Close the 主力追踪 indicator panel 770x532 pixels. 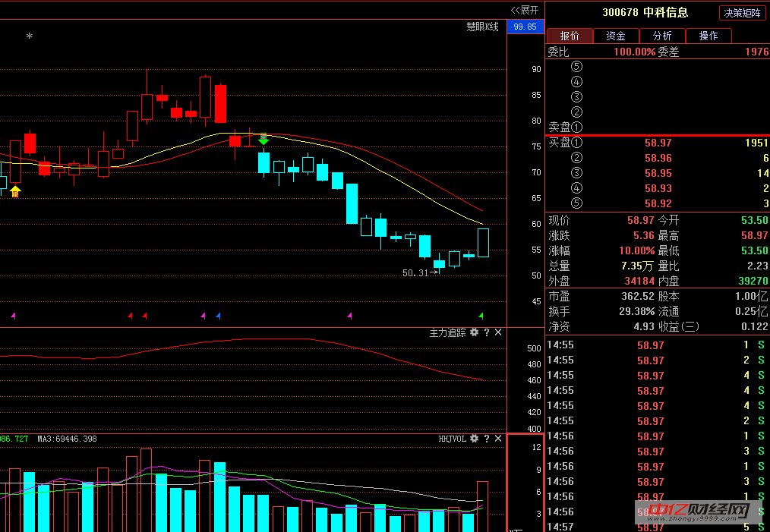[x=498, y=332]
